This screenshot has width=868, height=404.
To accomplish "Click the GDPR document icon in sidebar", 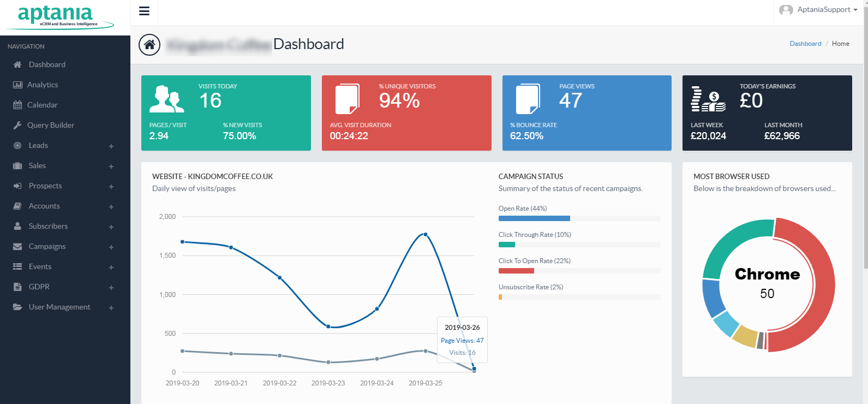I will (x=17, y=287).
